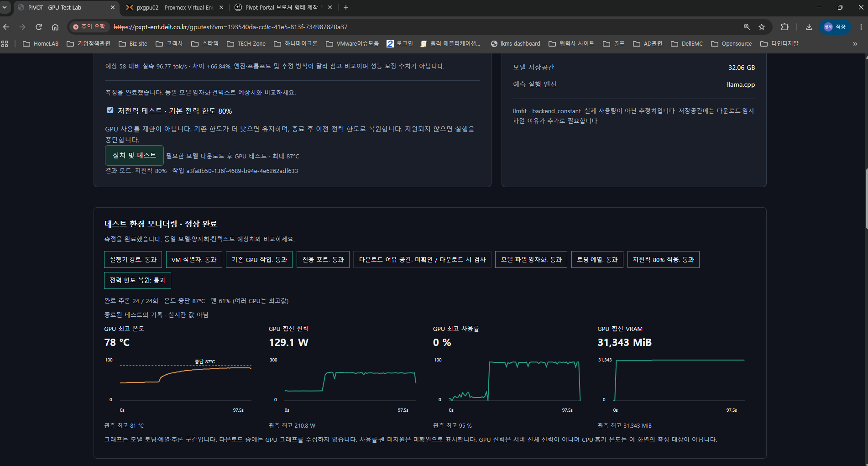Close the Pivot Portal tab
Viewport: 868px width, 466px height.
click(330, 7)
